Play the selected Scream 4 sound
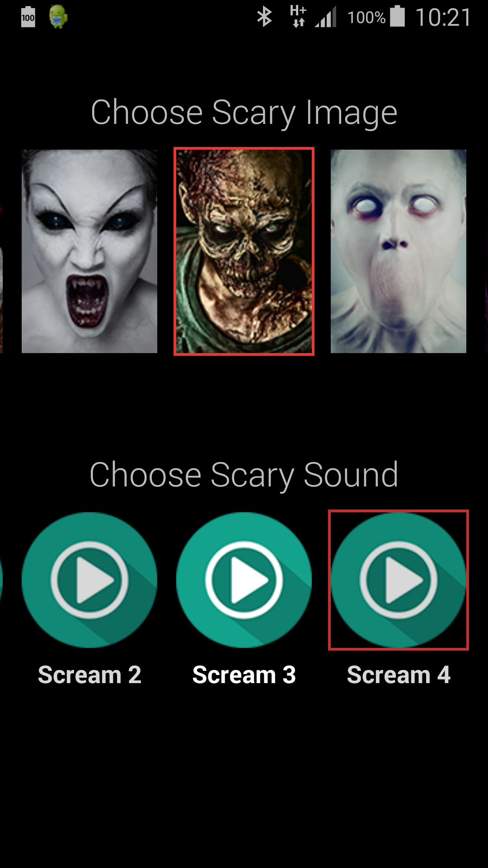Viewport: 488px width, 868px height. click(x=399, y=580)
